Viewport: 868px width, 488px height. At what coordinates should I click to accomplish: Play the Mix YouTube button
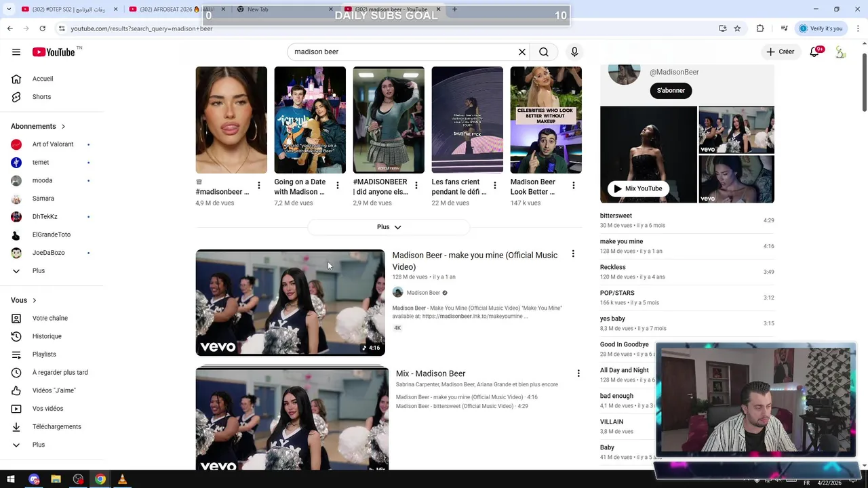pos(638,188)
